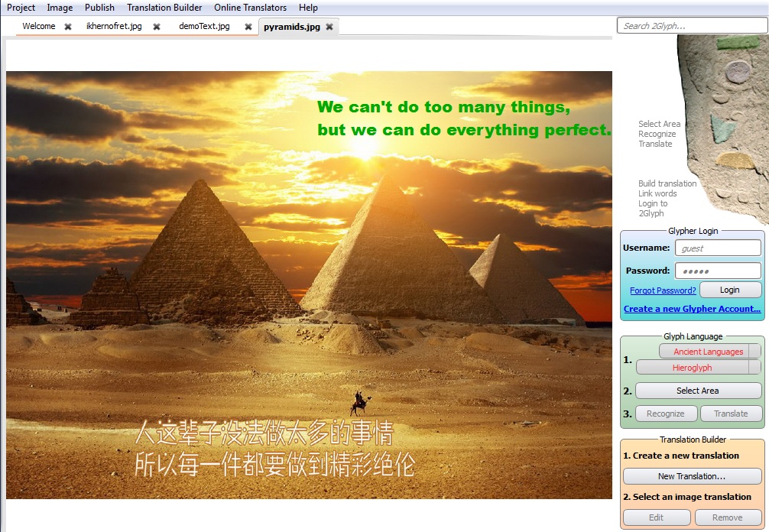Close the Welcome tab

click(x=68, y=27)
